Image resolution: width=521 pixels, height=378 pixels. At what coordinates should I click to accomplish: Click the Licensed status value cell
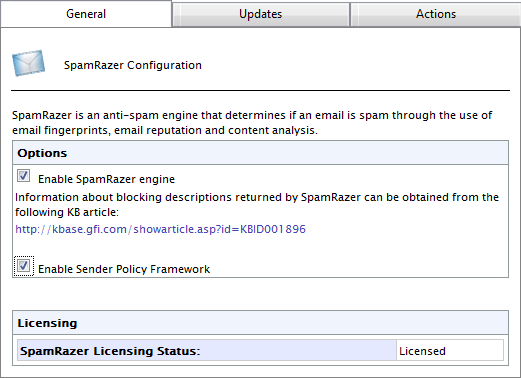tap(450, 351)
